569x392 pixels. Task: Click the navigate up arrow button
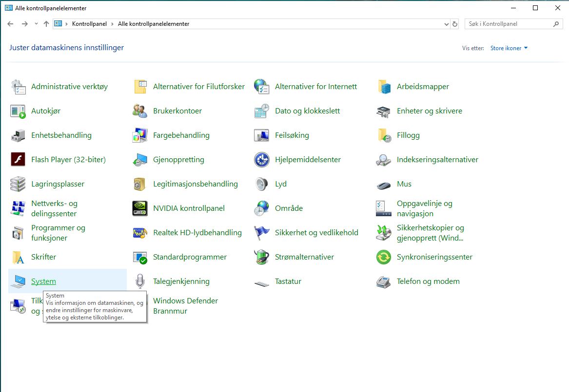(x=46, y=23)
